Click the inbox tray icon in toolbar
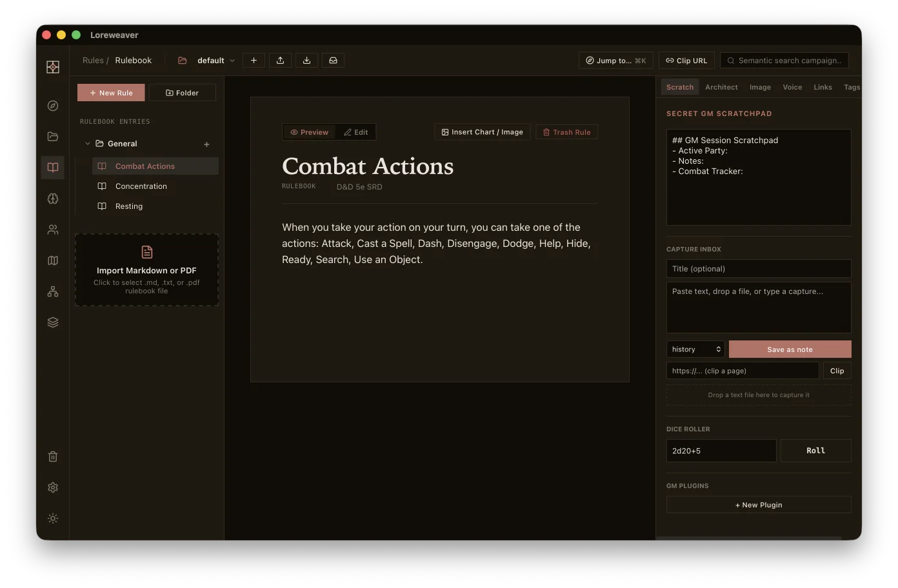 (333, 61)
